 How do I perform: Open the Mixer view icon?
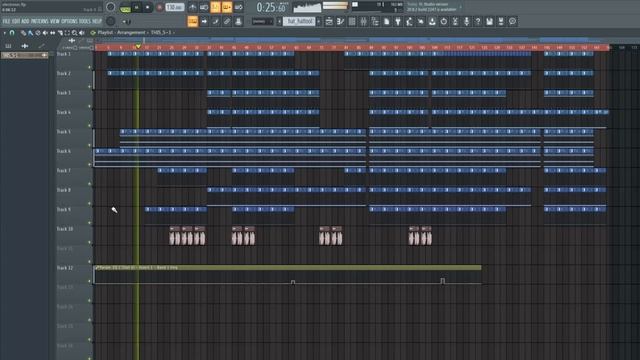363,21
